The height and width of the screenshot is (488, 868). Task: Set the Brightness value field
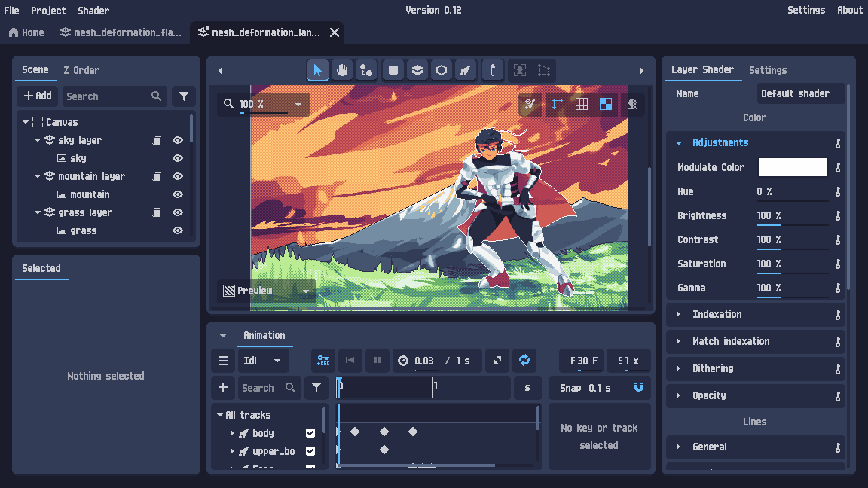tap(792, 215)
